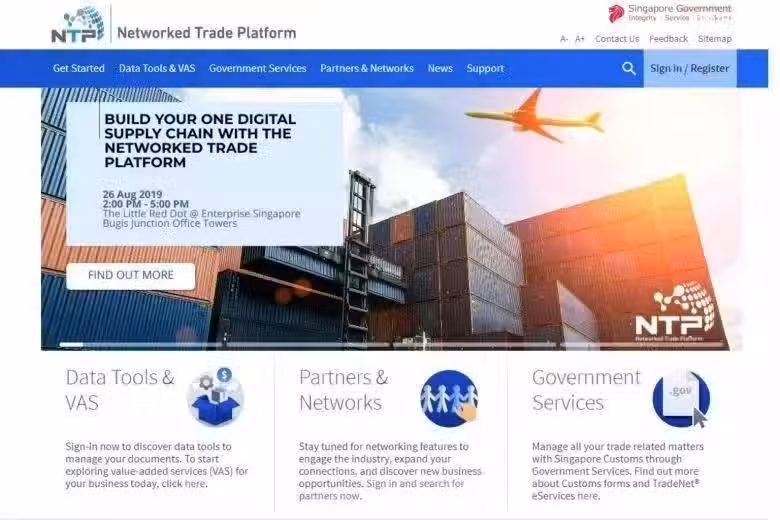Image resolution: width=780 pixels, height=520 pixels.
Task: Open the Contact Us link
Action: pos(617,39)
